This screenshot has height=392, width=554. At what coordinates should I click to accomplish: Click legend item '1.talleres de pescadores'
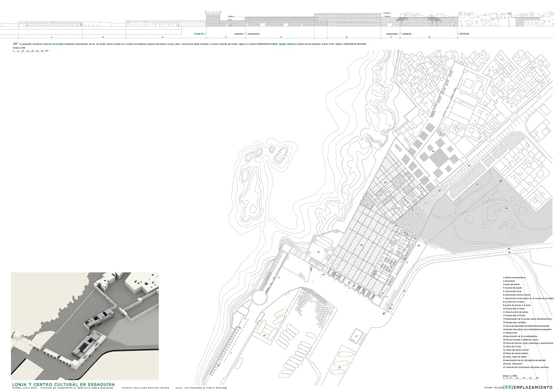516,278
